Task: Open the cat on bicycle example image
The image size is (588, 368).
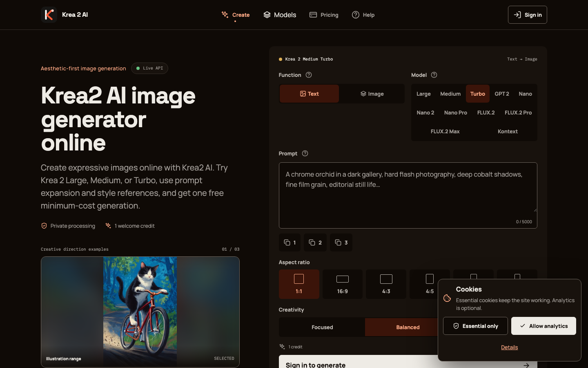Action: (x=140, y=312)
